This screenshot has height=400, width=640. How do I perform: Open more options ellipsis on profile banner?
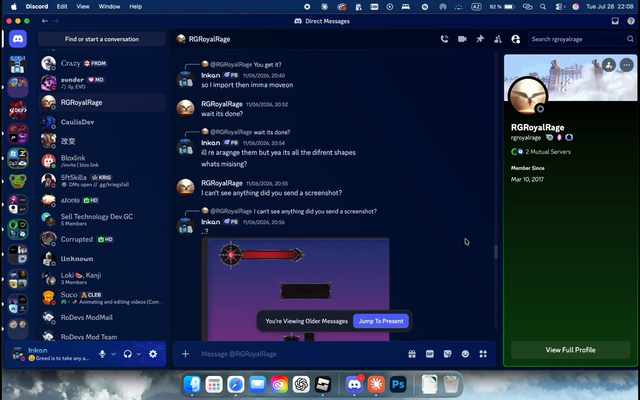pos(627,65)
